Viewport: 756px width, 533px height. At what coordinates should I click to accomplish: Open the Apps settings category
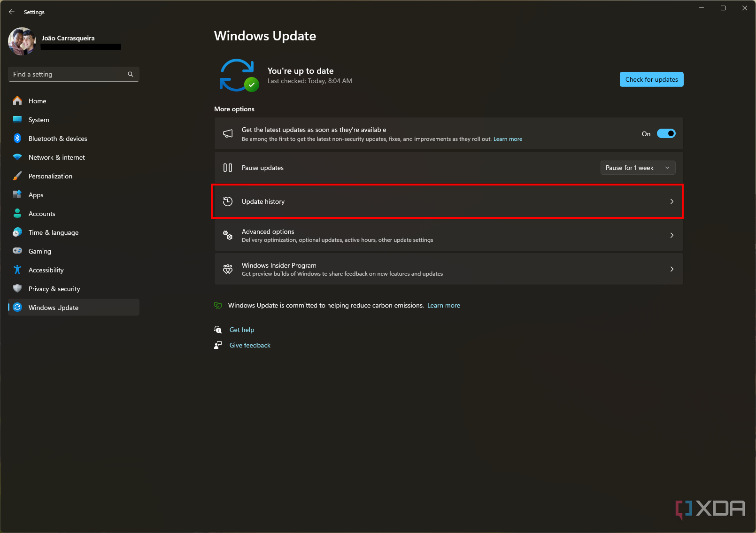pos(74,195)
